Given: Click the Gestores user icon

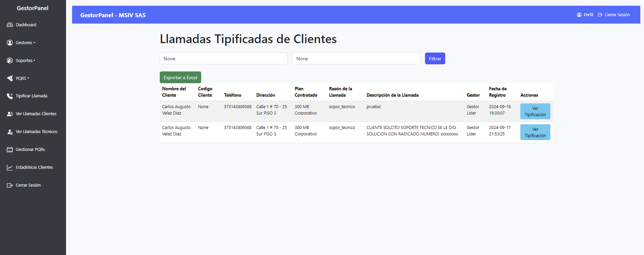Looking at the screenshot, I should [x=10, y=43].
